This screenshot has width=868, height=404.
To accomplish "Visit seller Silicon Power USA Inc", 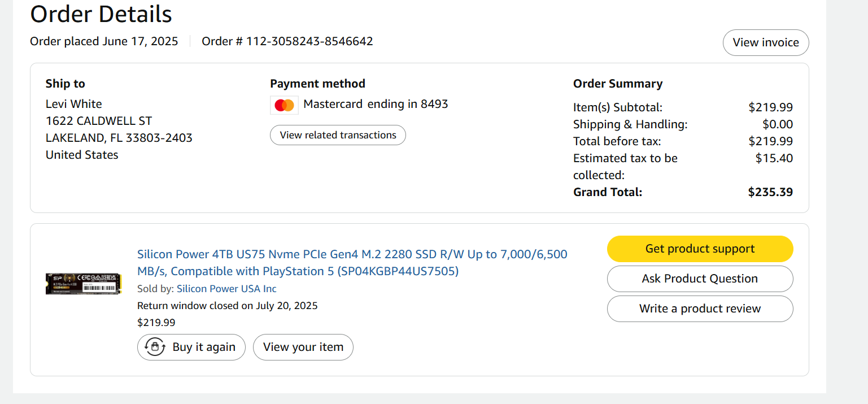I will (226, 289).
